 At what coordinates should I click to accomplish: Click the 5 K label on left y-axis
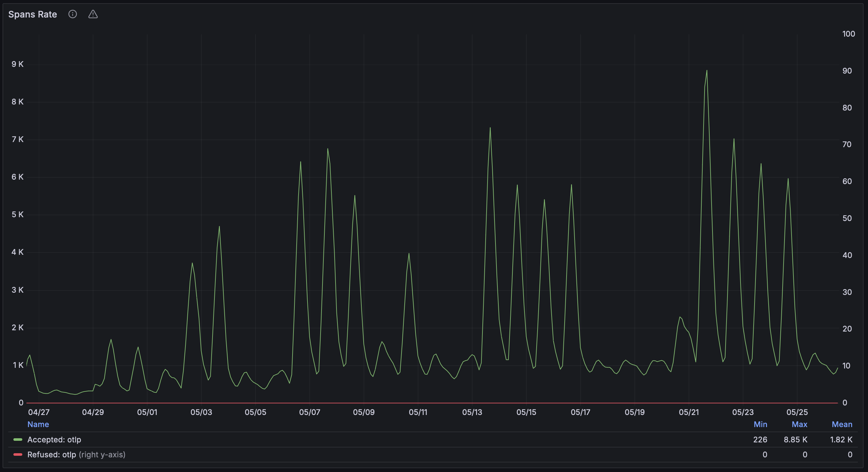pyautogui.click(x=18, y=215)
